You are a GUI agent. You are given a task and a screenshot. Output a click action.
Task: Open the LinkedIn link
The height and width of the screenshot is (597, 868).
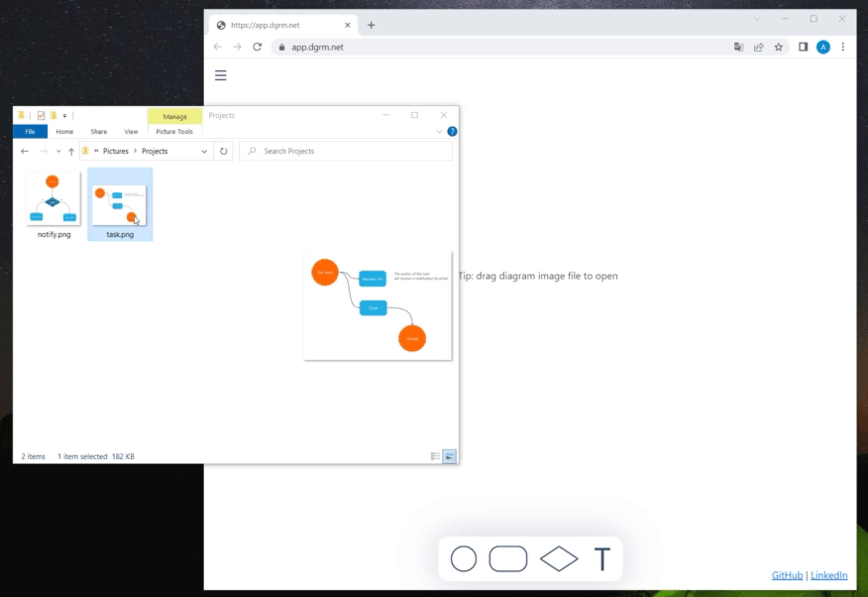tap(828, 575)
